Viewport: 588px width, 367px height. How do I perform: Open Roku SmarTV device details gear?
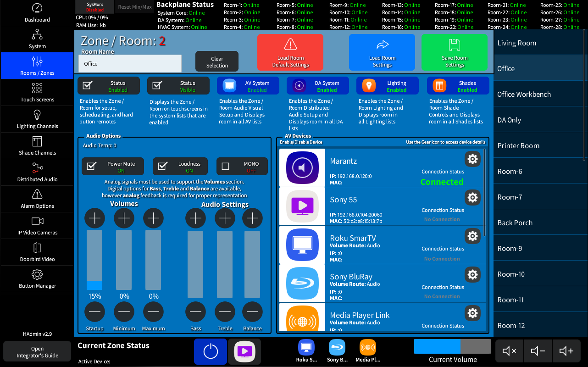pyautogui.click(x=472, y=236)
